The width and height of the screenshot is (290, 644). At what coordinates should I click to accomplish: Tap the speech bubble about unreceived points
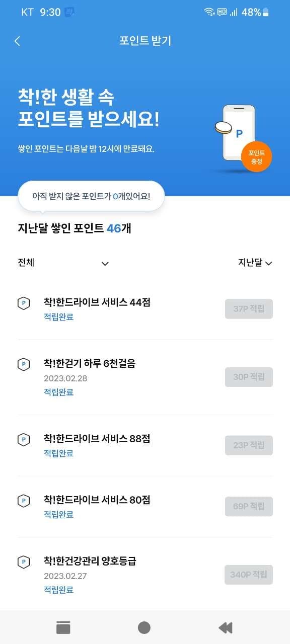click(92, 196)
